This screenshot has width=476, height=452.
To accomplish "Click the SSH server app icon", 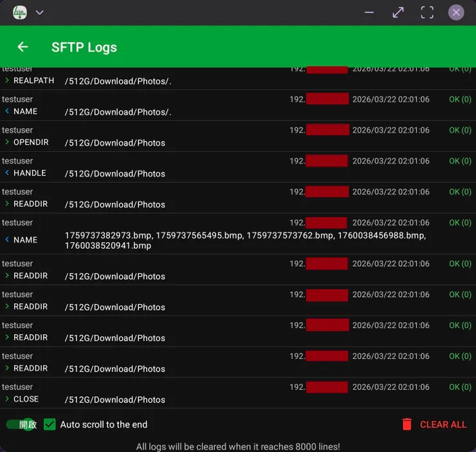I will [20, 12].
